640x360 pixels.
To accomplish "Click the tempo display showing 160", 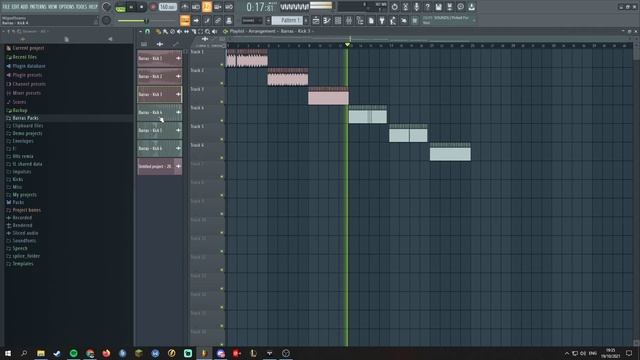I will tap(167, 7).
